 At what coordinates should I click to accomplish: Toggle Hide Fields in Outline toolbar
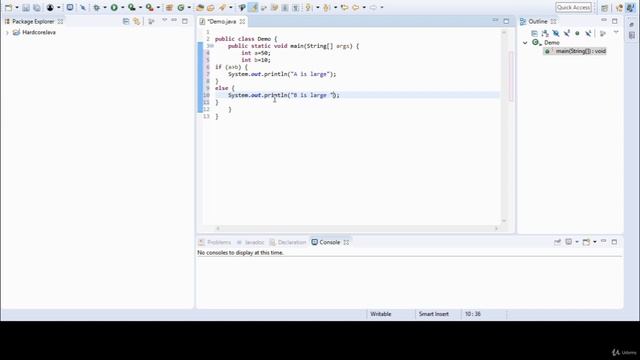[x=556, y=33]
